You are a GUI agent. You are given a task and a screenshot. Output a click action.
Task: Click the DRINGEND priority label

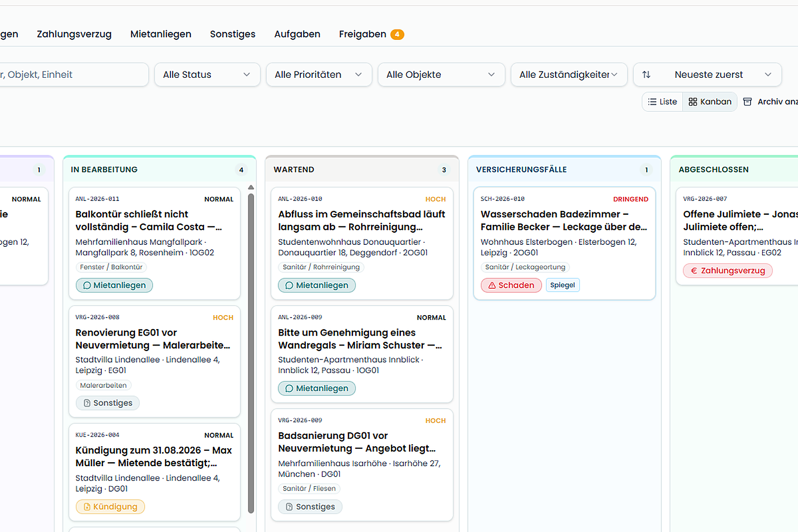tap(630, 199)
